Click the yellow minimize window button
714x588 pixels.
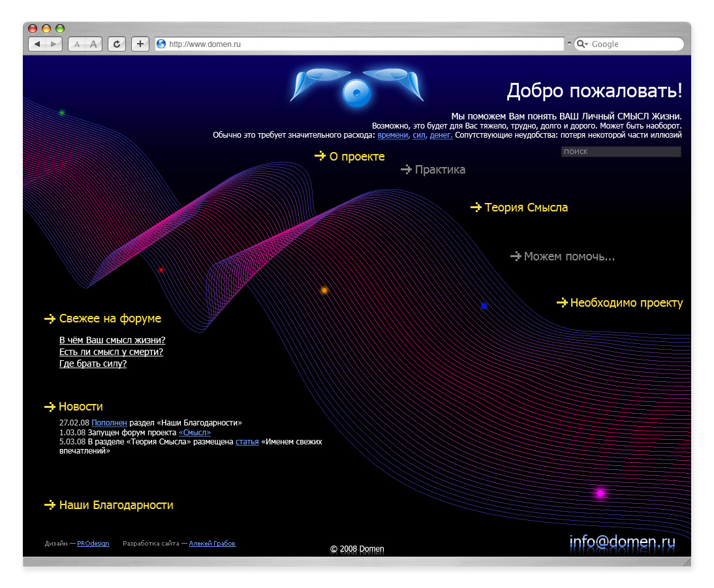tap(46, 29)
